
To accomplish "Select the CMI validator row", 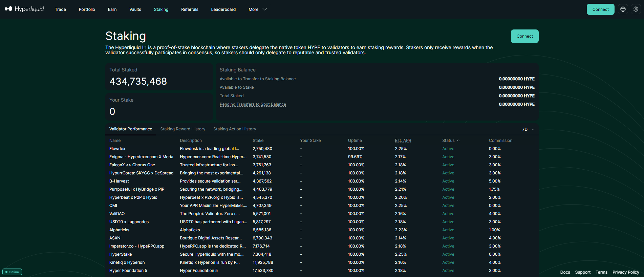I will click(x=322, y=206).
